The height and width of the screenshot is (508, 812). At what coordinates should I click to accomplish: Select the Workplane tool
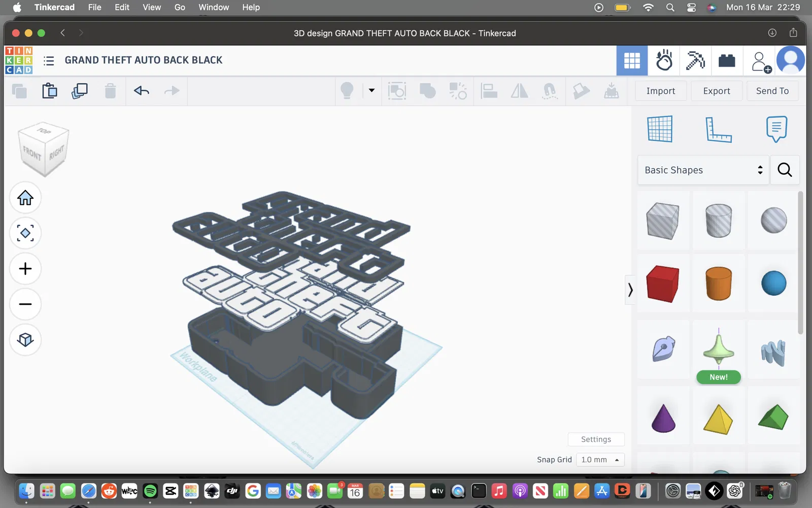(660, 129)
